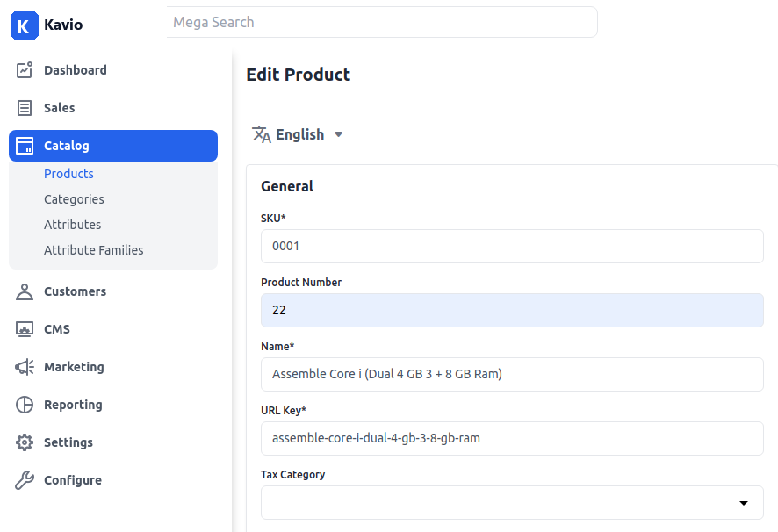Click the Sales list icon
Screen dimensions: 778x532
click(x=25, y=108)
